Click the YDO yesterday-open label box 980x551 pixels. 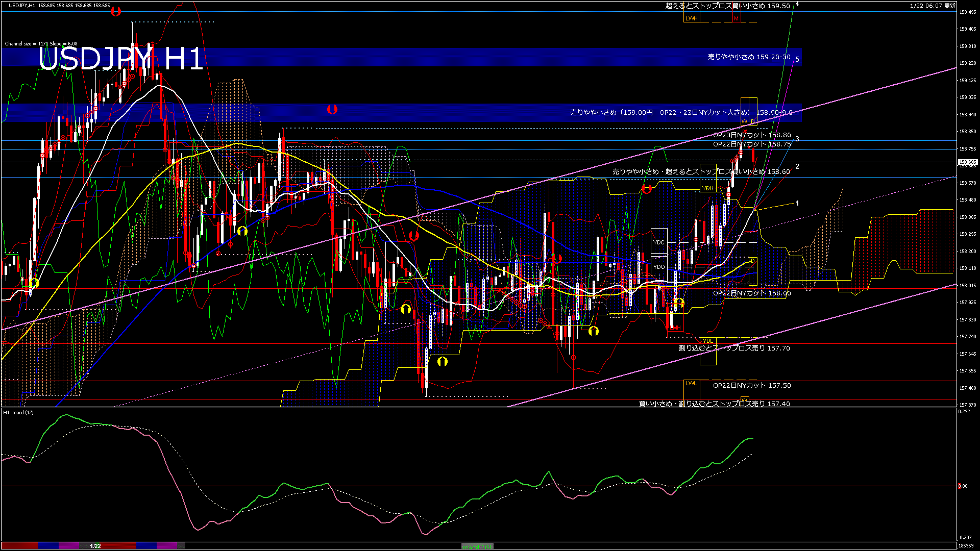(659, 266)
